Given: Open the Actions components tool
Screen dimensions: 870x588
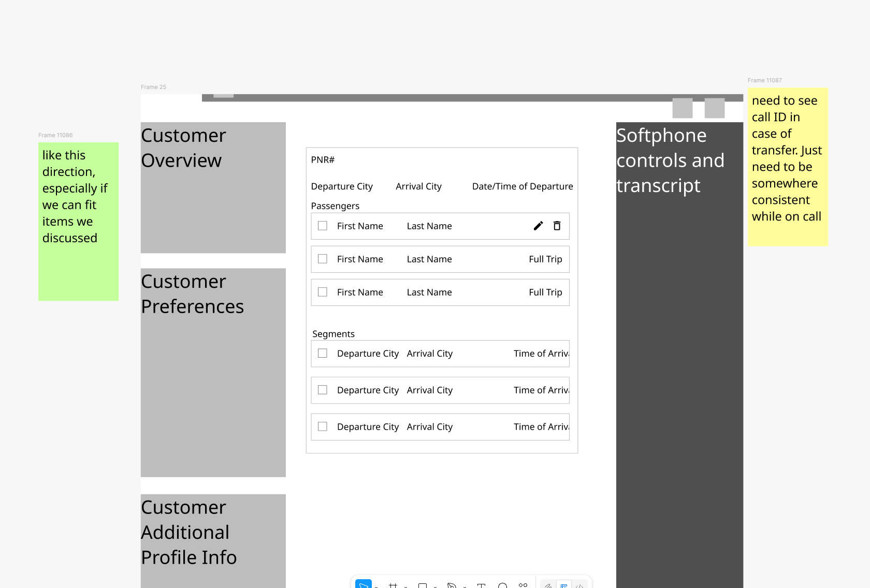Looking at the screenshot, I should (523, 585).
